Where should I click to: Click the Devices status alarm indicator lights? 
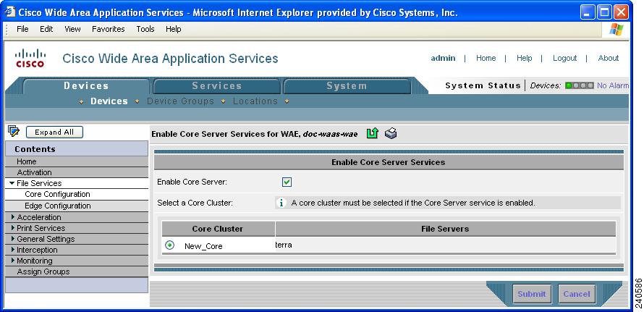click(x=579, y=85)
